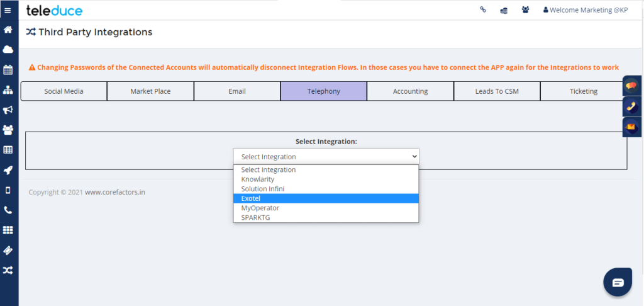Open the megaphone campaigns sidebar icon
This screenshot has height=306, width=644.
pyautogui.click(x=8, y=110)
